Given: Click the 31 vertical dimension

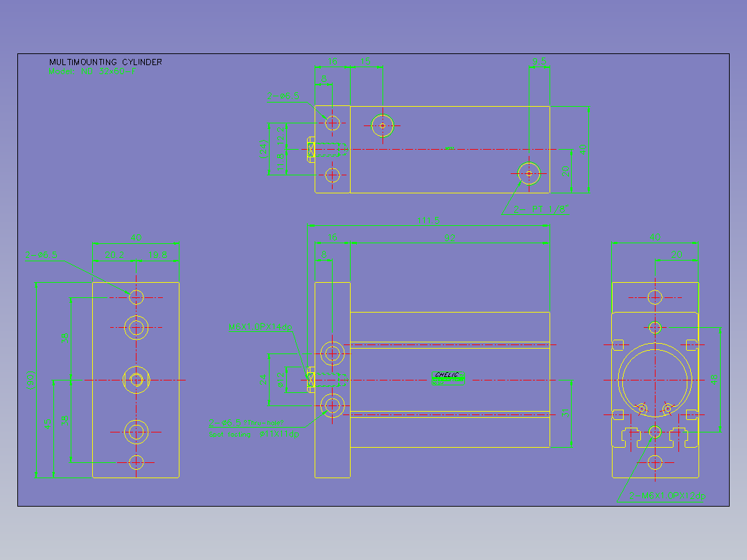Looking at the screenshot, I should 565,413.
